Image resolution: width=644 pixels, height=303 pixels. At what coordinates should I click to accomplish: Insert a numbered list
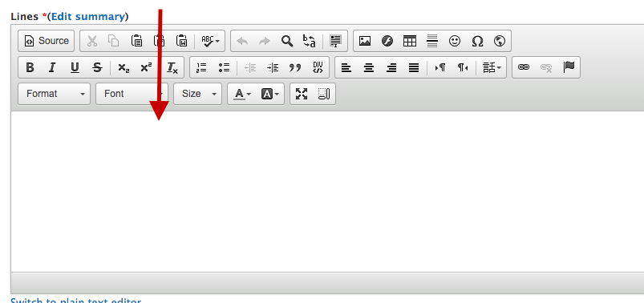pos(201,67)
